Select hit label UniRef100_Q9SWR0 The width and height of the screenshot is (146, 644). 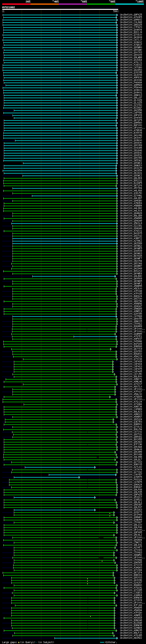click(131, 47)
